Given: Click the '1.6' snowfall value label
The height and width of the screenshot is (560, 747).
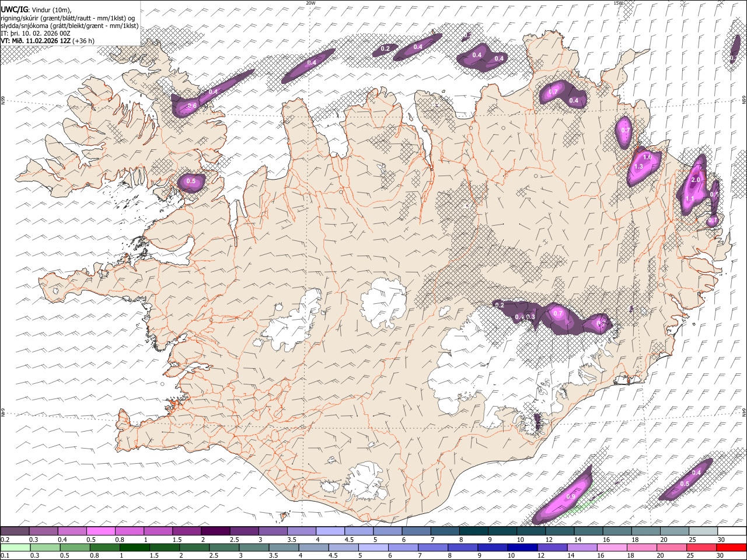Looking at the screenshot, I should point(647,157).
